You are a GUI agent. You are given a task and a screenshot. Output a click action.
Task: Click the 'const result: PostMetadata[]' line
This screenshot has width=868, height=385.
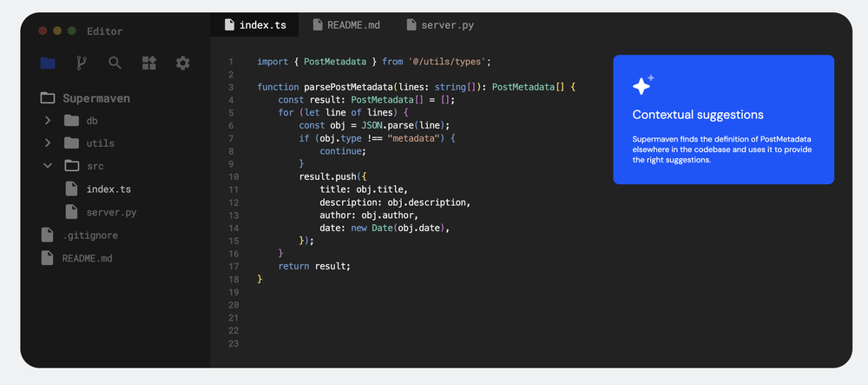pyautogui.click(x=366, y=100)
